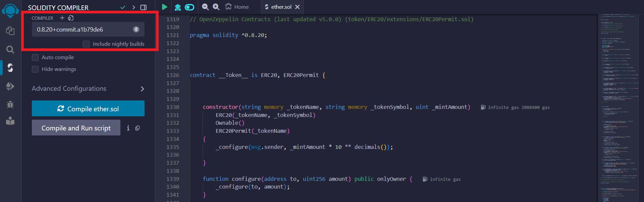Screen dimensions: 644x202
Task: Enable Include nightly builds checkbox
Action: [86, 44]
